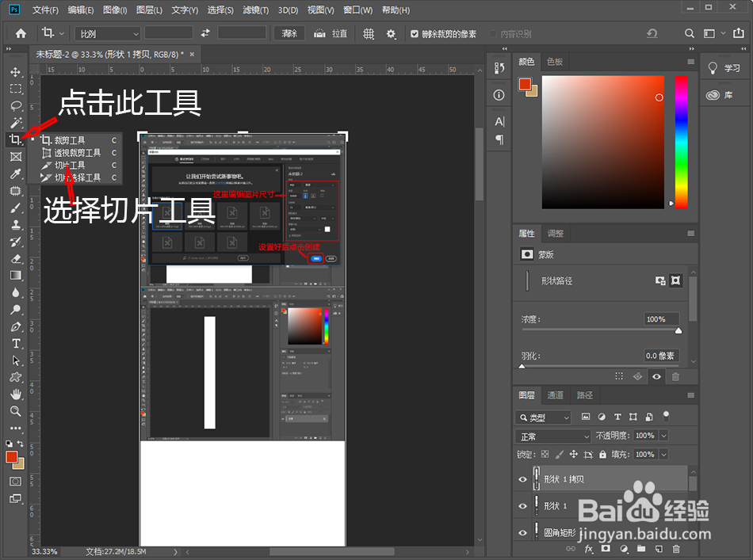This screenshot has width=753, height=560.
Task: Select the Zoom tool
Action: tap(15, 411)
